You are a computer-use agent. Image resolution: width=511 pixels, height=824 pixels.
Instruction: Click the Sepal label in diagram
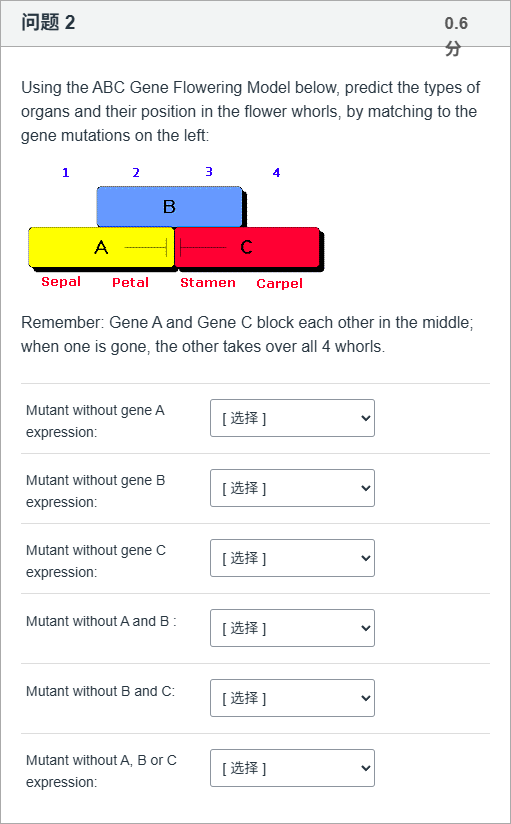click(61, 282)
